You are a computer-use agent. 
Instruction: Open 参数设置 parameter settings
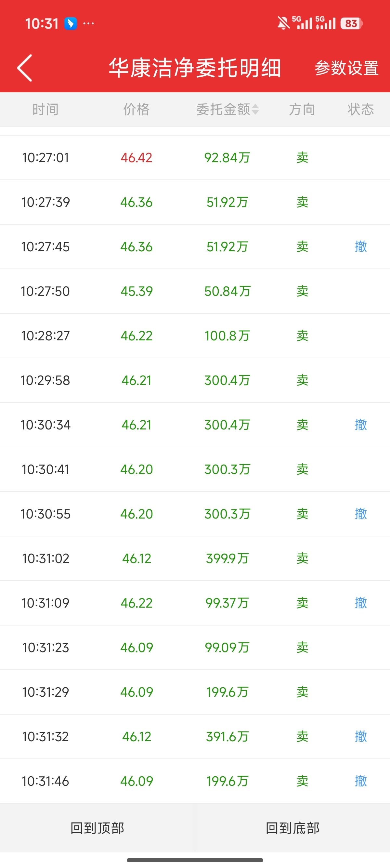click(x=346, y=68)
